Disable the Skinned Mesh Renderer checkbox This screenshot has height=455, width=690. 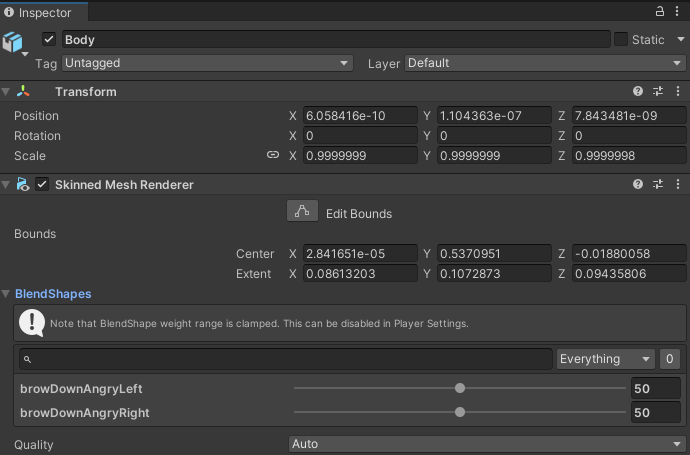click(x=42, y=184)
